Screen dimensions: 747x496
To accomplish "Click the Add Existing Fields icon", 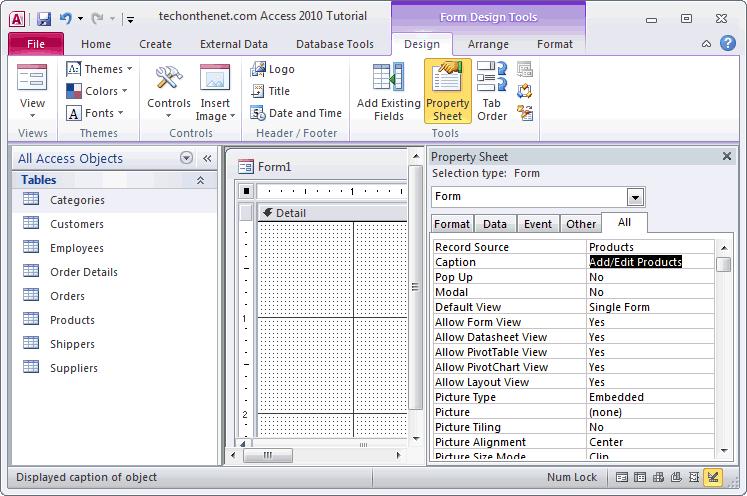I will [388, 92].
